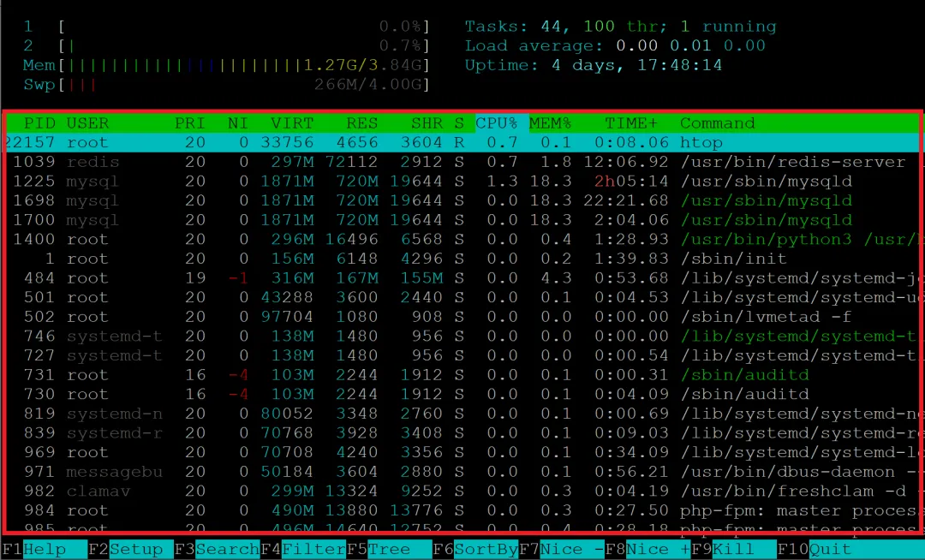Select the auditd row with PID 731
925x560 pixels.
[462, 375]
